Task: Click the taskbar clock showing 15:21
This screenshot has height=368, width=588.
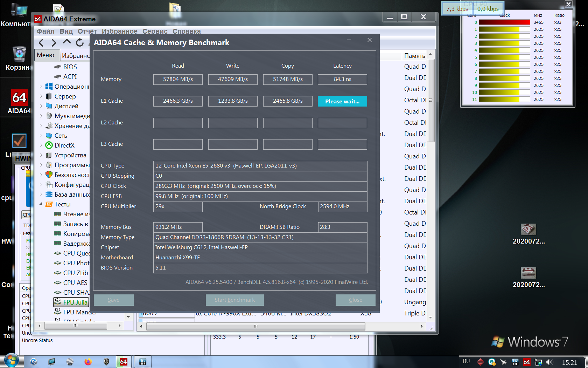Action: click(569, 362)
